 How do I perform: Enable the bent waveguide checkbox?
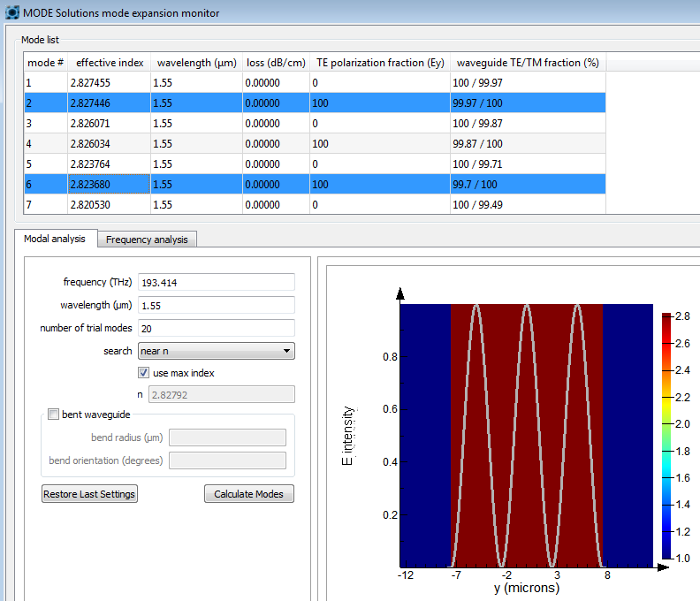coord(53,414)
